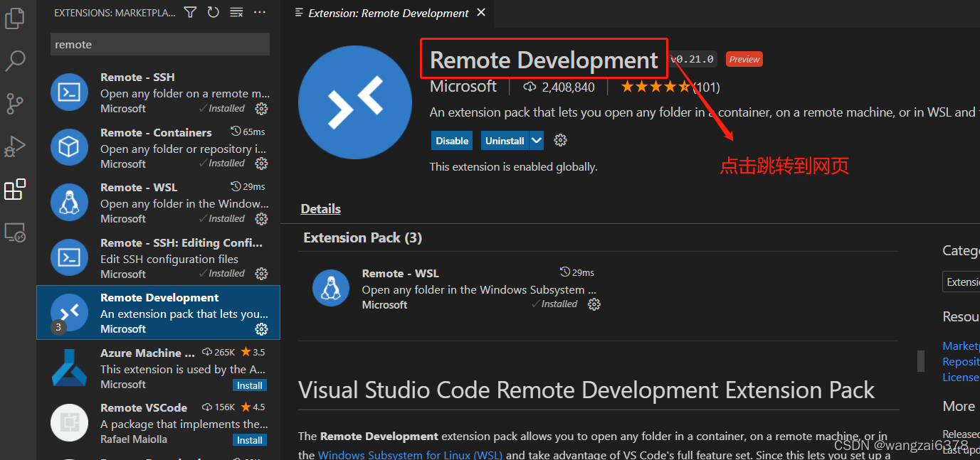Click the details page vertical scrollbar
The image size is (980, 460).
[x=921, y=360]
